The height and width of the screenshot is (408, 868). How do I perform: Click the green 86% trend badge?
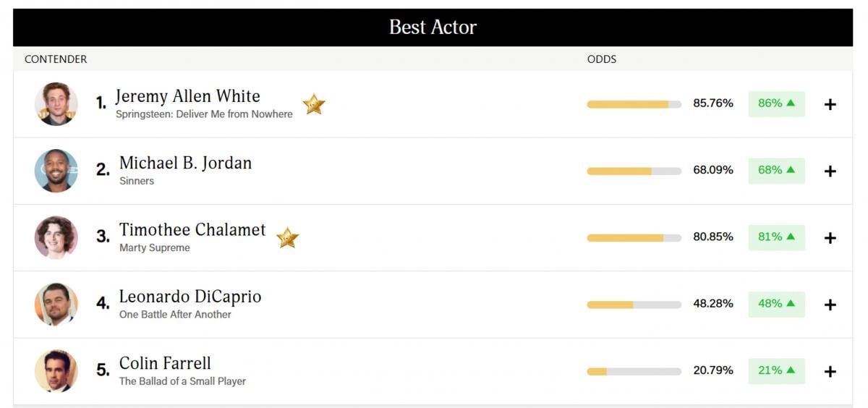tap(776, 103)
